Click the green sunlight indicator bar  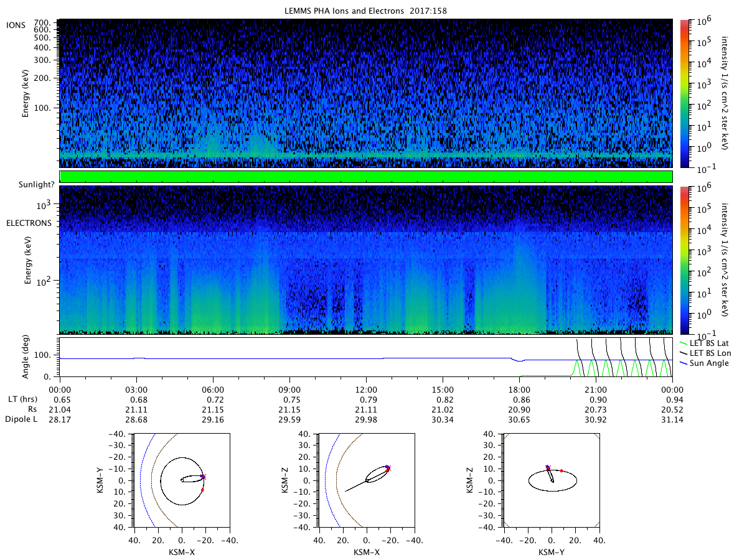tap(366, 177)
